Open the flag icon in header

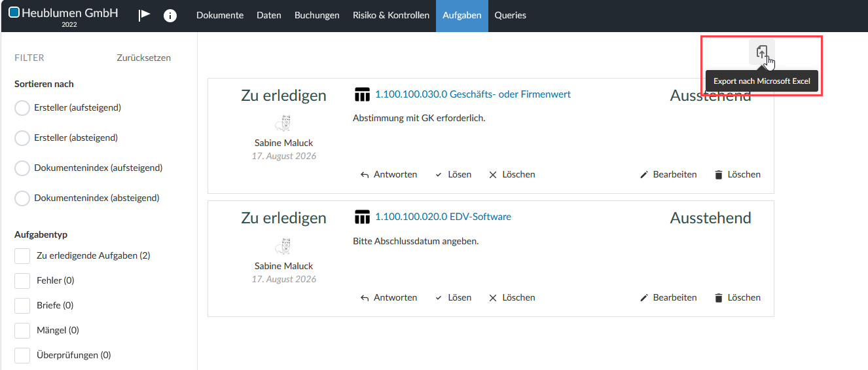[144, 15]
